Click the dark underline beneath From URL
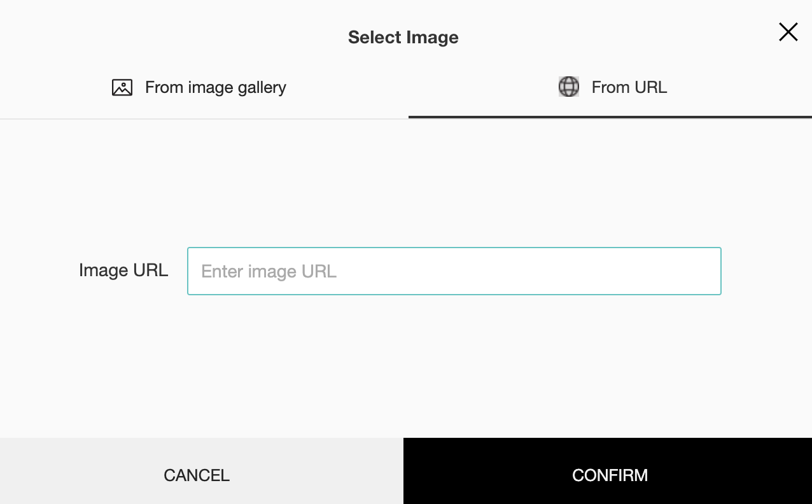812x504 pixels. [x=610, y=117]
